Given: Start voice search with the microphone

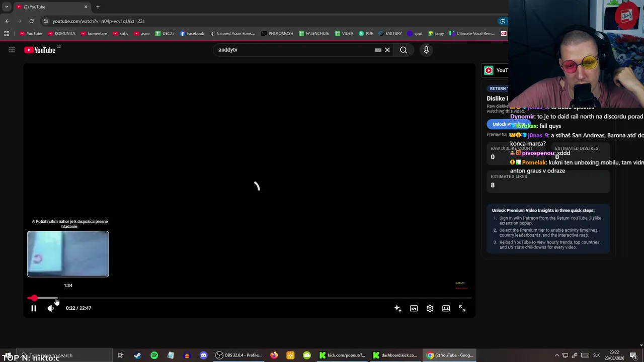Looking at the screenshot, I should (x=426, y=50).
